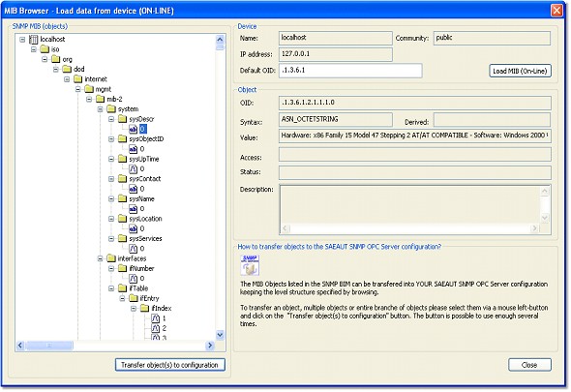
Task: Select the sysLocation tree item
Action: 145,219
